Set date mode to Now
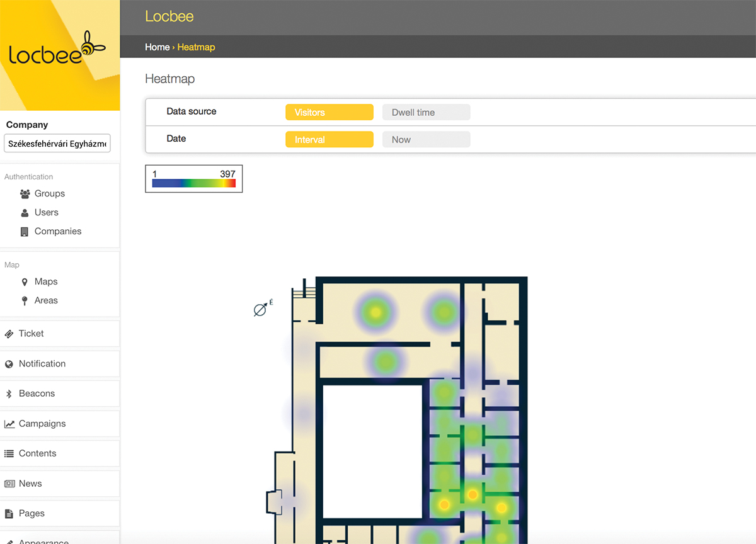756x544 pixels. tap(426, 140)
